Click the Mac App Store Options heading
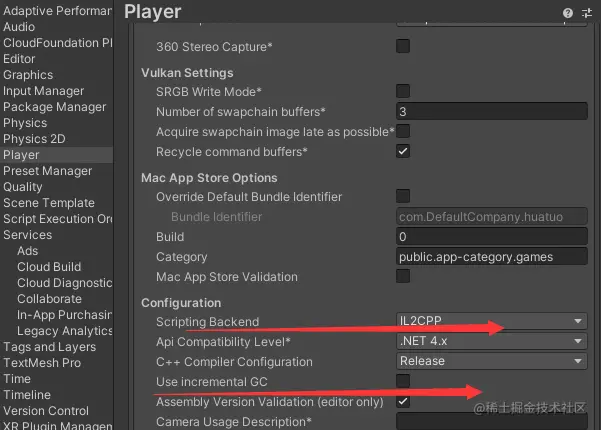 point(209,178)
